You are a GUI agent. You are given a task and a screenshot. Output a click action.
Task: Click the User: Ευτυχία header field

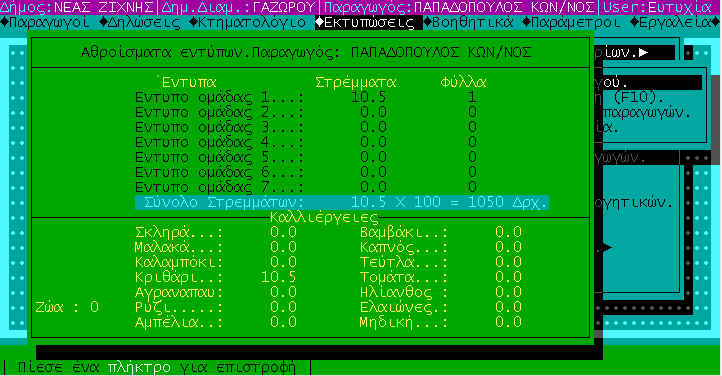click(658, 7)
